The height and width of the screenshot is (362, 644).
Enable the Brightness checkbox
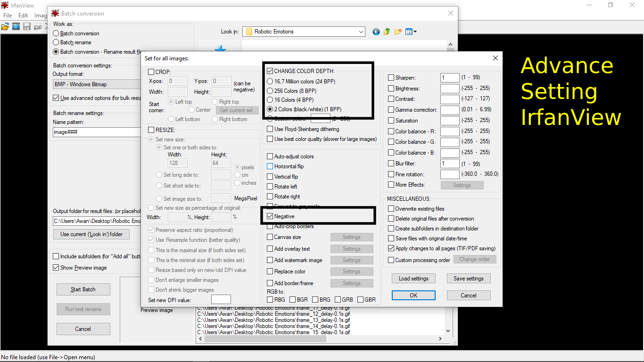pyautogui.click(x=391, y=89)
